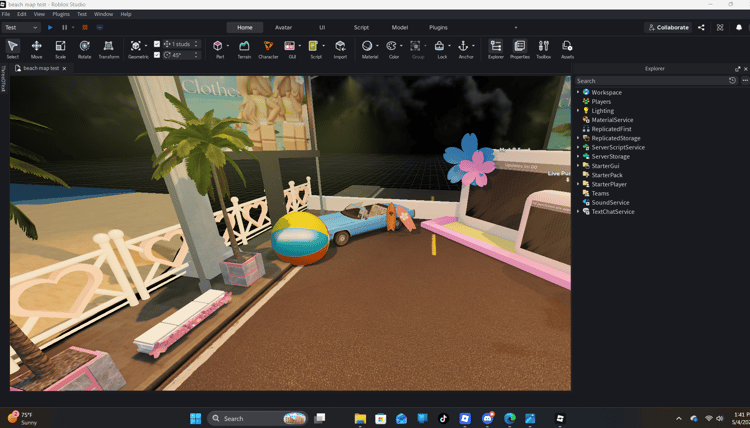
Task: Open the Test mode dropdown
Action: point(21,28)
